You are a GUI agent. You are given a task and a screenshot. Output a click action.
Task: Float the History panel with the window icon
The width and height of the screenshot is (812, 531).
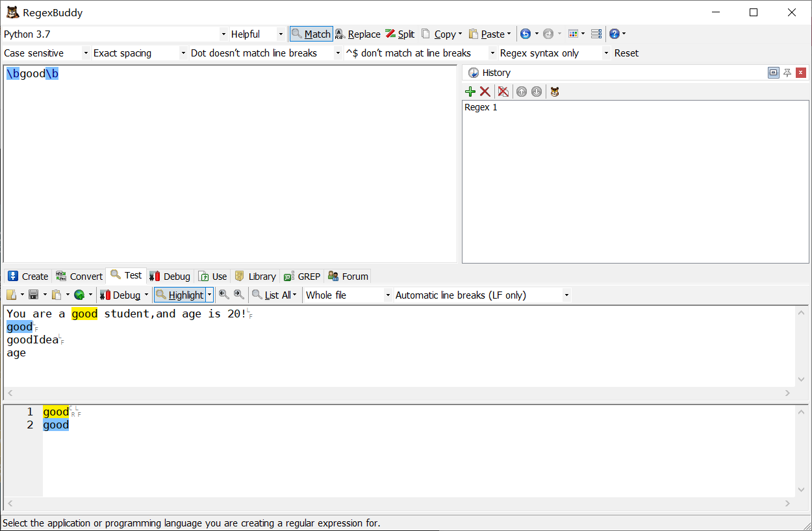pyautogui.click(x=773, y=73)
